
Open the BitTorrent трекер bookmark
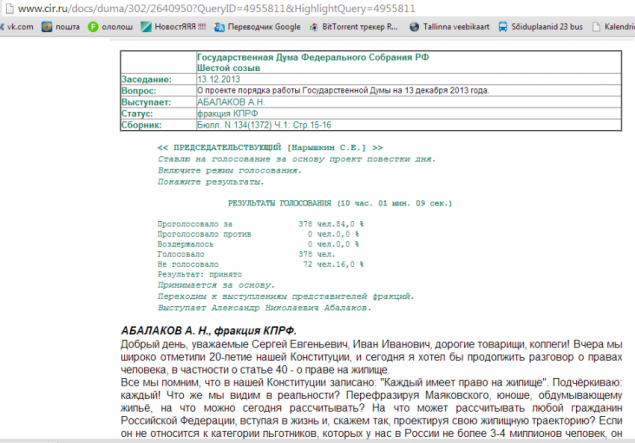(354, 27)
